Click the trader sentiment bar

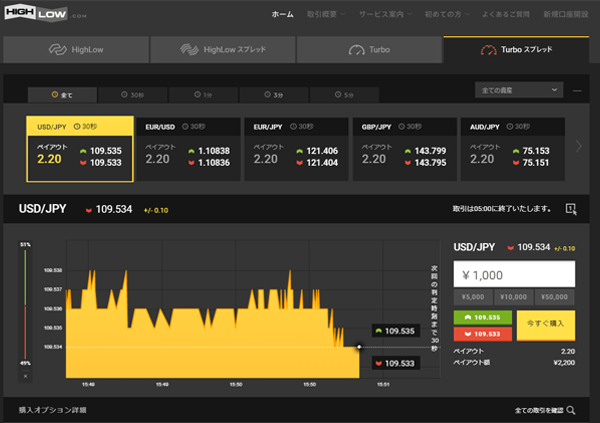pyautogui.click(x=25, y=304)
